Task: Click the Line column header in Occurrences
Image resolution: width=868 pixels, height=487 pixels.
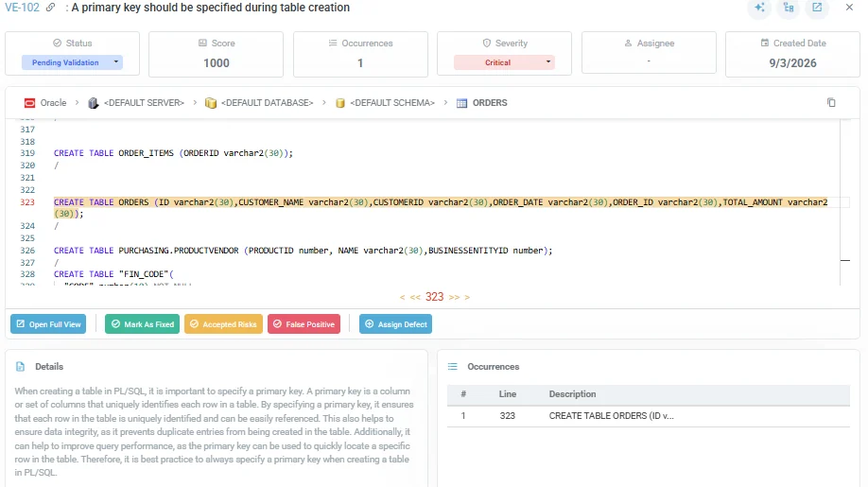Action: 508,394
